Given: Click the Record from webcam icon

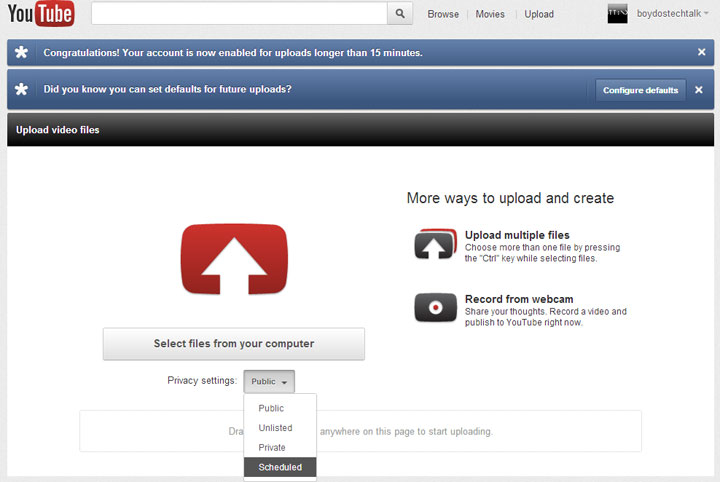Looking at the screenshot, I should point(435,307).
